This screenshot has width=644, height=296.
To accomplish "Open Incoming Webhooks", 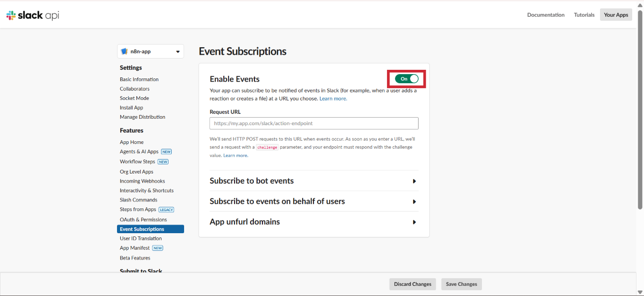I will pos(142,181).
